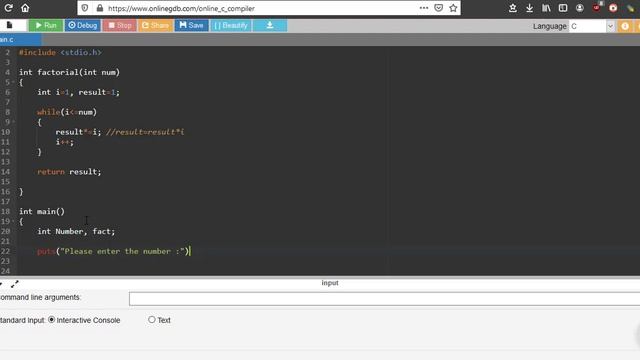640x360 pixels.
Task: Select Interactive Console as standard input
Action: pos(51,320)
